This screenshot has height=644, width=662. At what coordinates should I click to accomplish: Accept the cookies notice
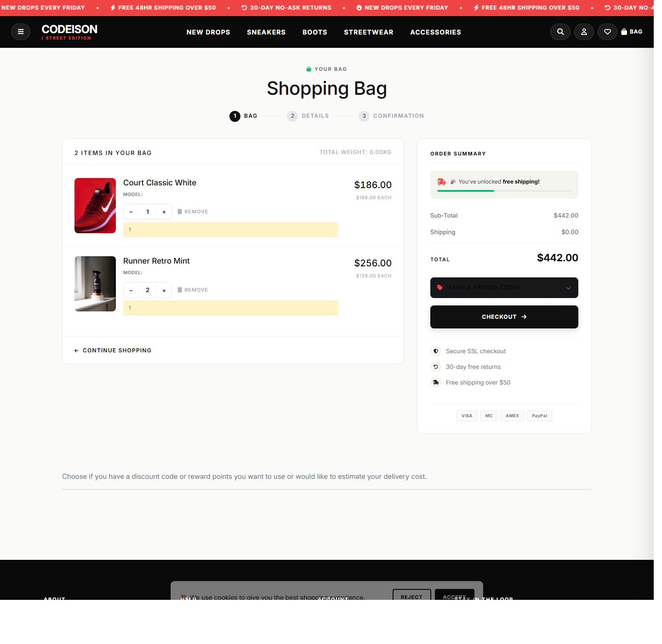click(x=454, y=596)
